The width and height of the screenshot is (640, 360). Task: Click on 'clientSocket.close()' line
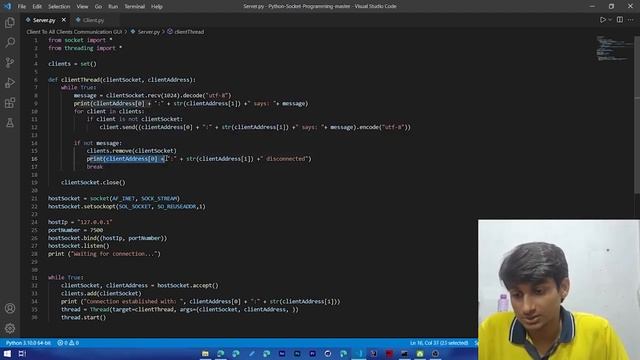point(93,182)
